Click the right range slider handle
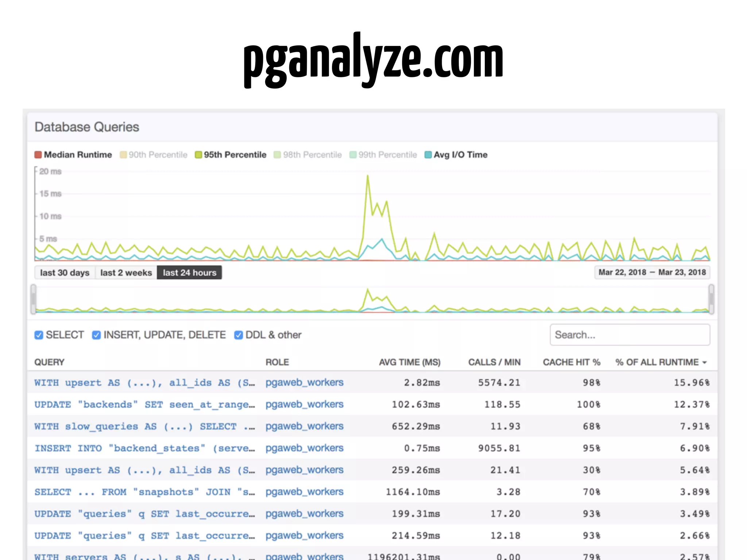This screenshot has height=560, width=747. pos(711,299)
